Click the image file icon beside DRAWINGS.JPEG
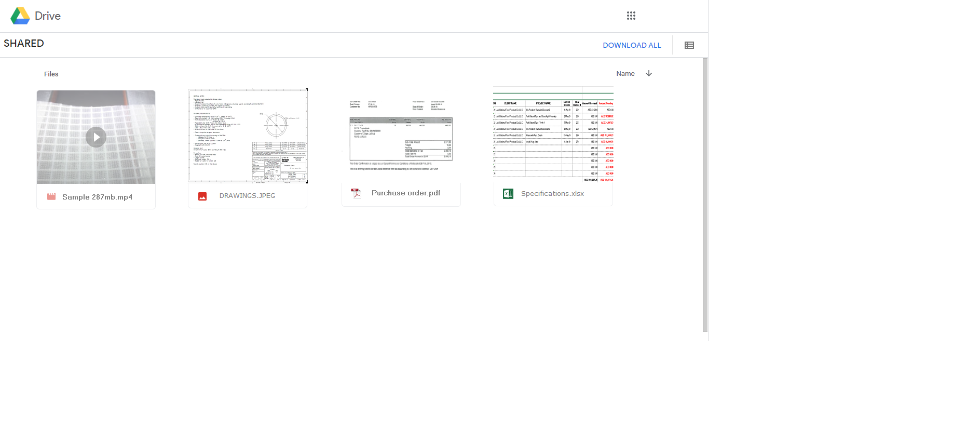Screen dimensions: 980x425 point(202,196)
